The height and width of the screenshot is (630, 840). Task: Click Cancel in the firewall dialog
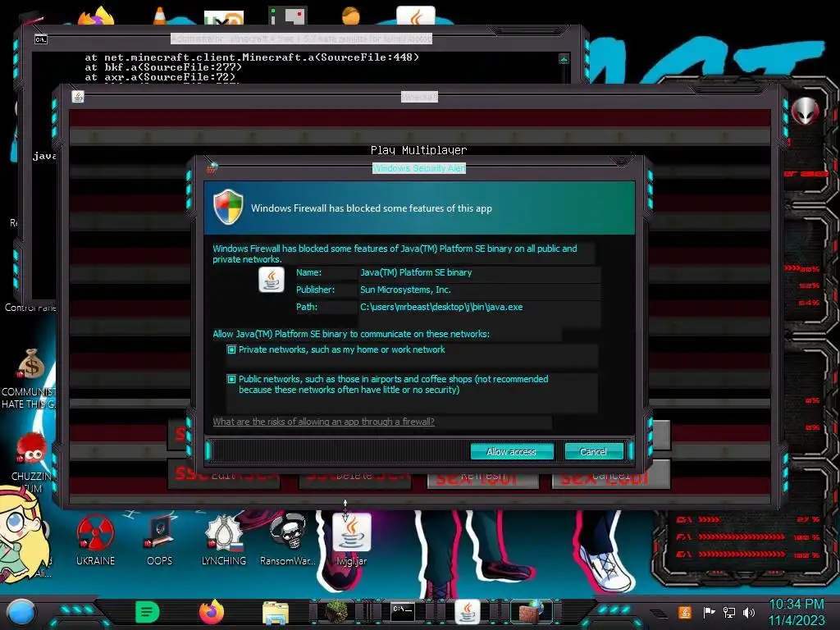594,452
